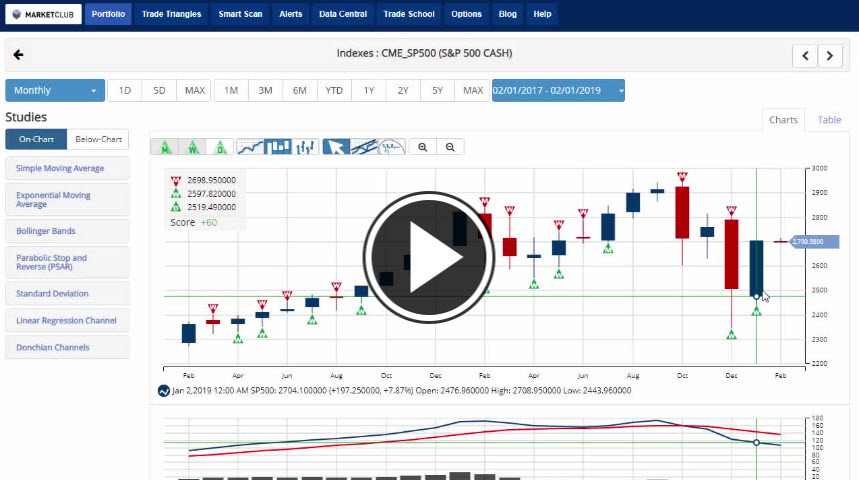Select the 1Y range
The width and height of the screenshot is (859, 480).
point(369,90)
